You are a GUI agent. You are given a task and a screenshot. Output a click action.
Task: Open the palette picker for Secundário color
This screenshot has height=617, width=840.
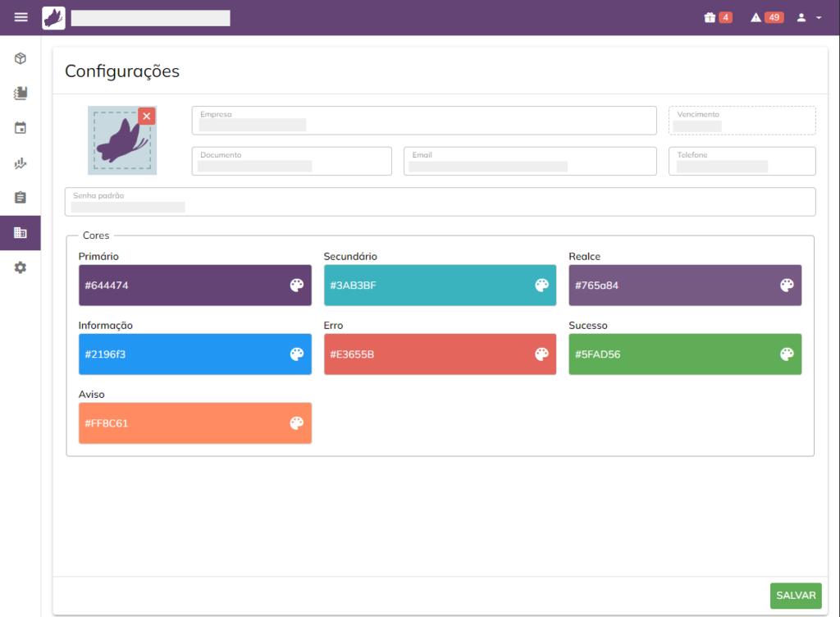point(541,286)
